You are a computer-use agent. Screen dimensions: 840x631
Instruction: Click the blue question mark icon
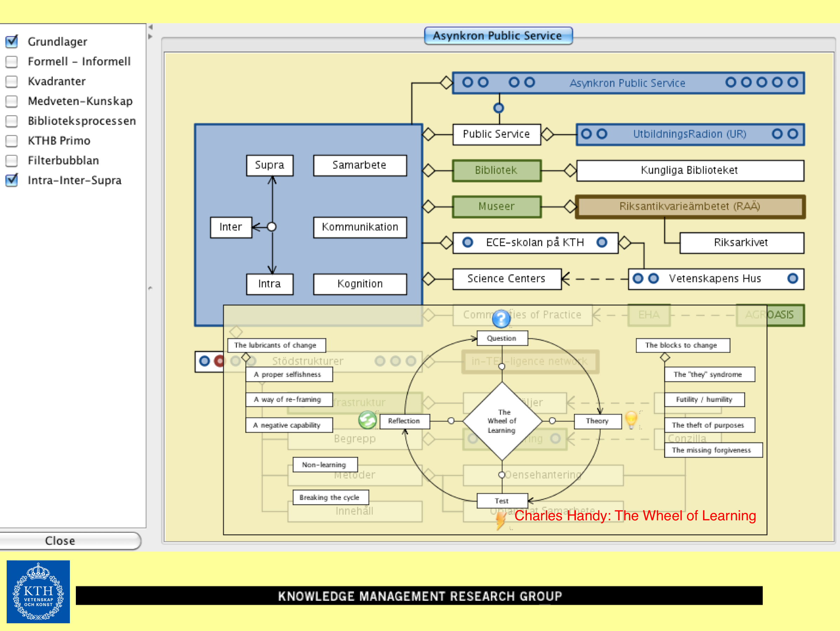[501, 318]
